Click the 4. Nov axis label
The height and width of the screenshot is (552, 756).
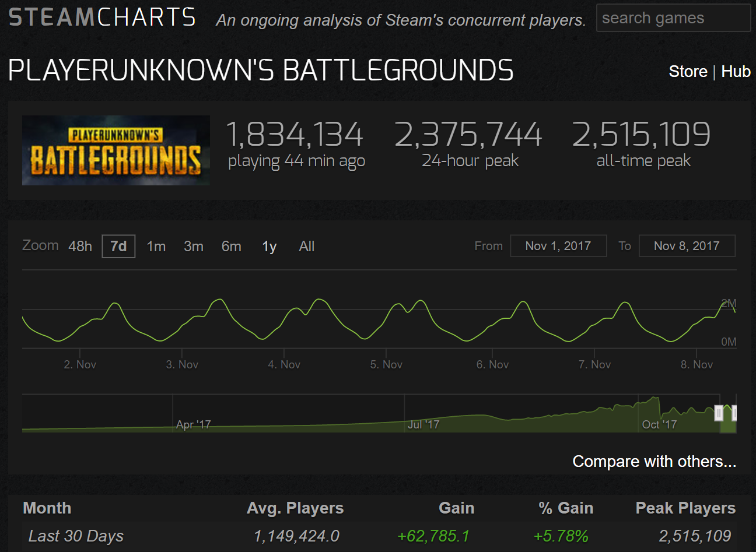[x=284, y=364]
